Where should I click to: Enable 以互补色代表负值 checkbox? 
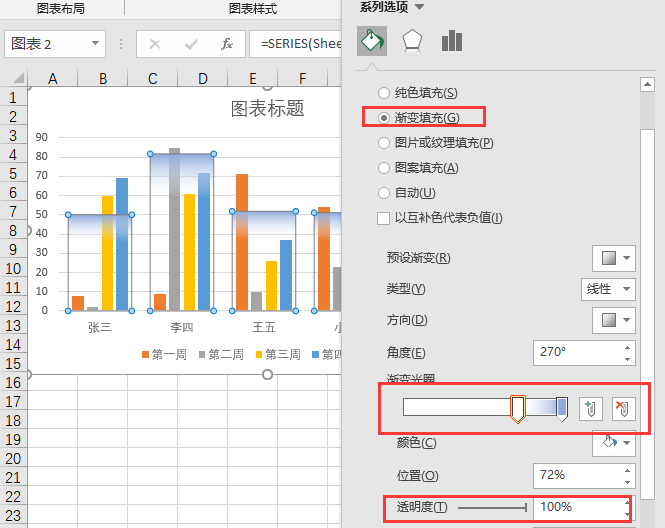(384, 218)
